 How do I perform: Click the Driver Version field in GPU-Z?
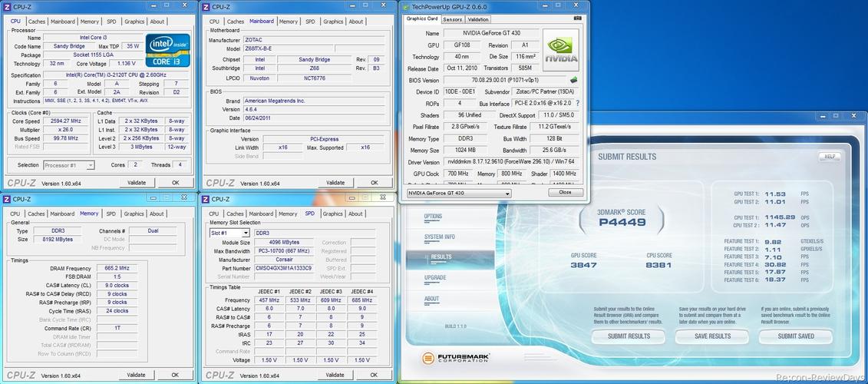click(x=511, y=162)
